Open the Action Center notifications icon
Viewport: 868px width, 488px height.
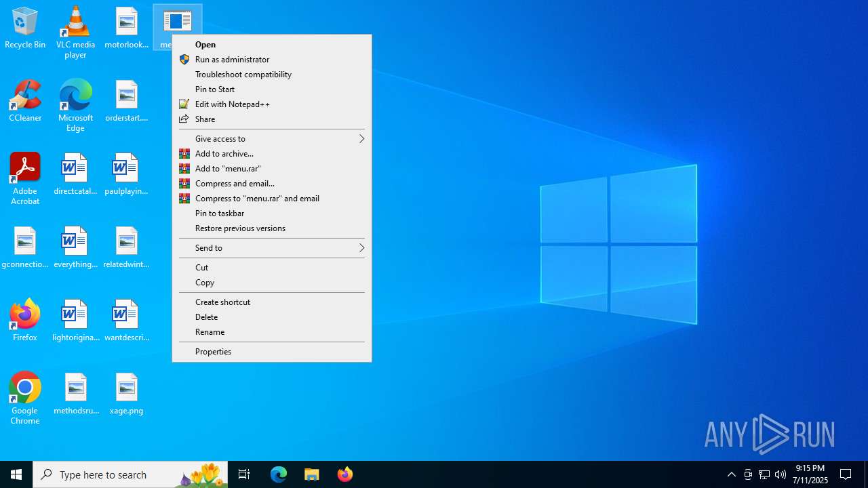846,474
